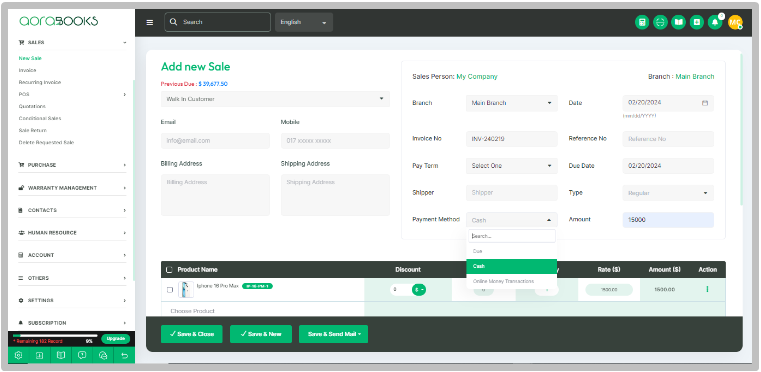
Task: Open the calculator icon in top bar
Action: (642, 22)
